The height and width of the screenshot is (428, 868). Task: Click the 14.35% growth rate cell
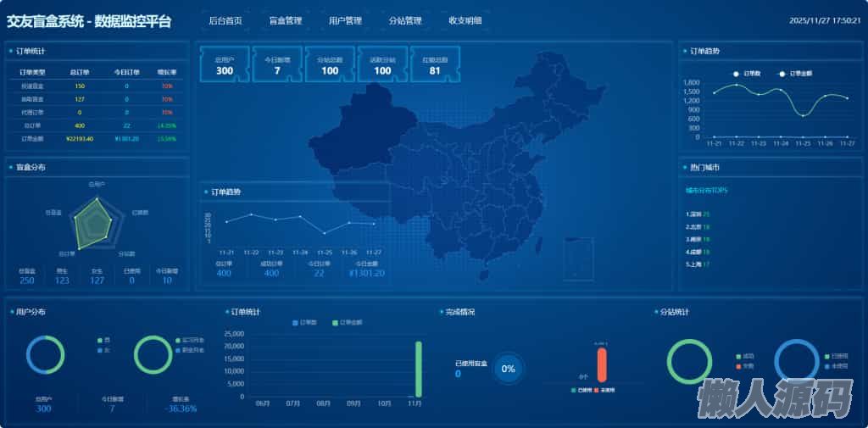(x=167, y=125)
